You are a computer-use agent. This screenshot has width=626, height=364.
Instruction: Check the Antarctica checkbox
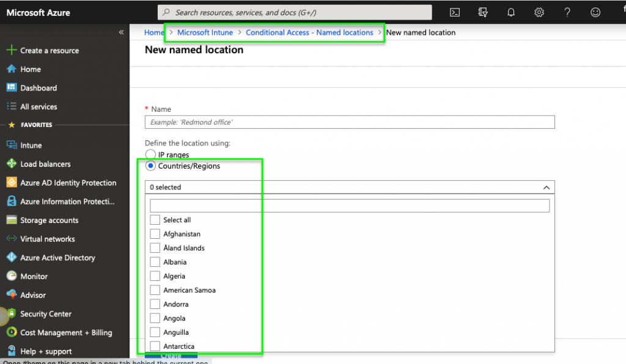point(155,346)
